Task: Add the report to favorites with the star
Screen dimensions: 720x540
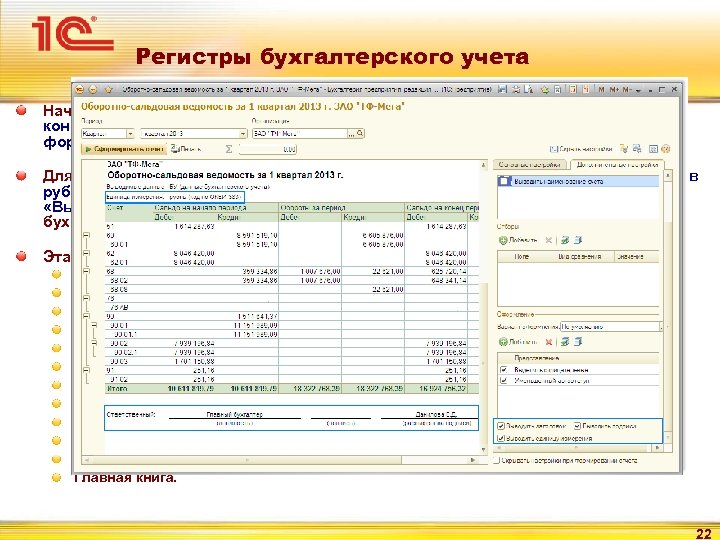Action: pos(108,90)
